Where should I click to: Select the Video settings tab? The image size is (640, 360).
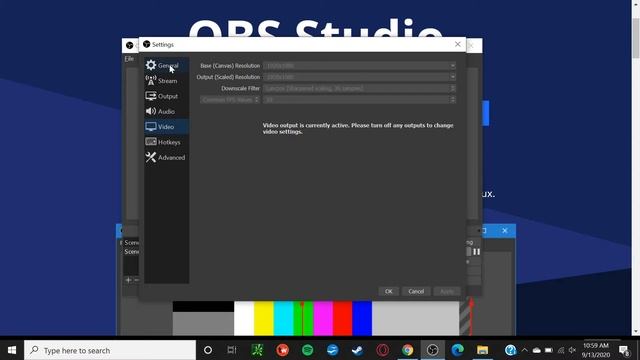(x=166, y=127)
